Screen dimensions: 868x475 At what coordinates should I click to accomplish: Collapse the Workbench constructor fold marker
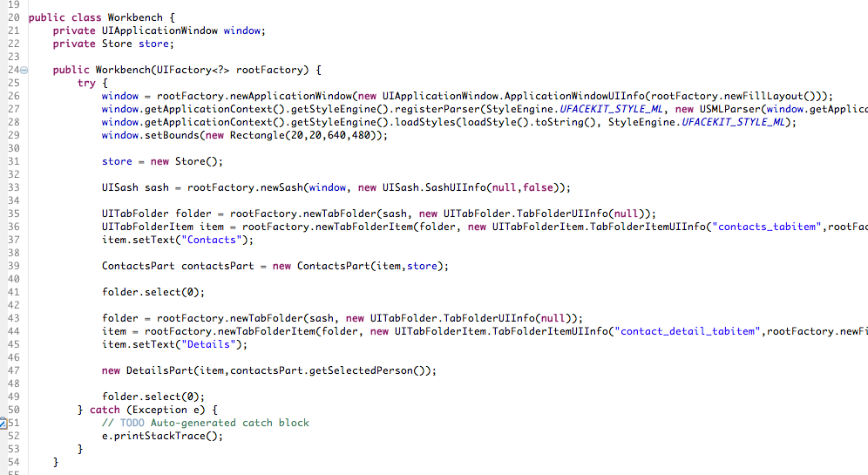(x=24, y=71)
